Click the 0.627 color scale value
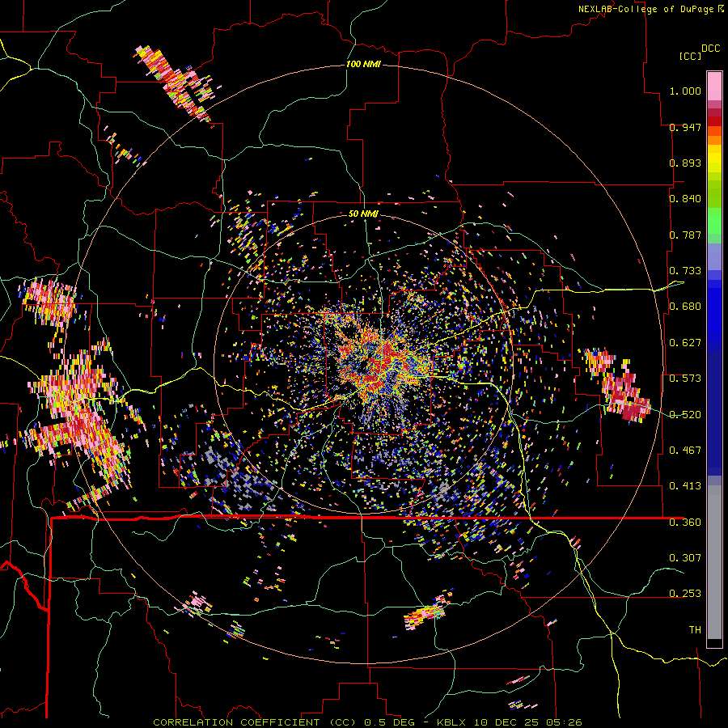This screenshot has width=728, height=728. (685, 343)
